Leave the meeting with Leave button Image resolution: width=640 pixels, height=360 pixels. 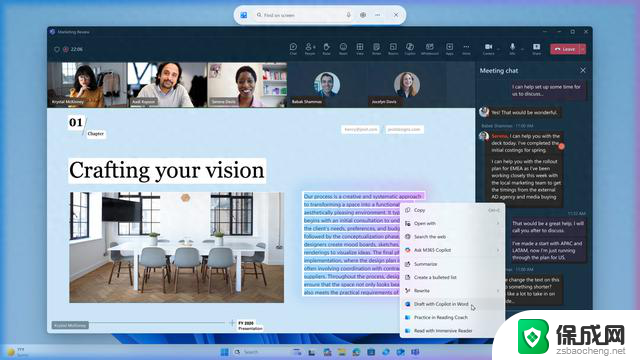click(x=565, y=49)
